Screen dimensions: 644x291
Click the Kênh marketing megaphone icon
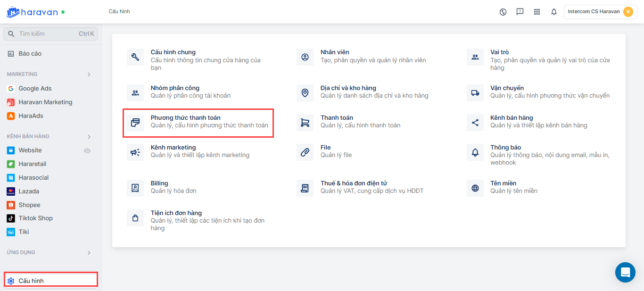(135, 152)
